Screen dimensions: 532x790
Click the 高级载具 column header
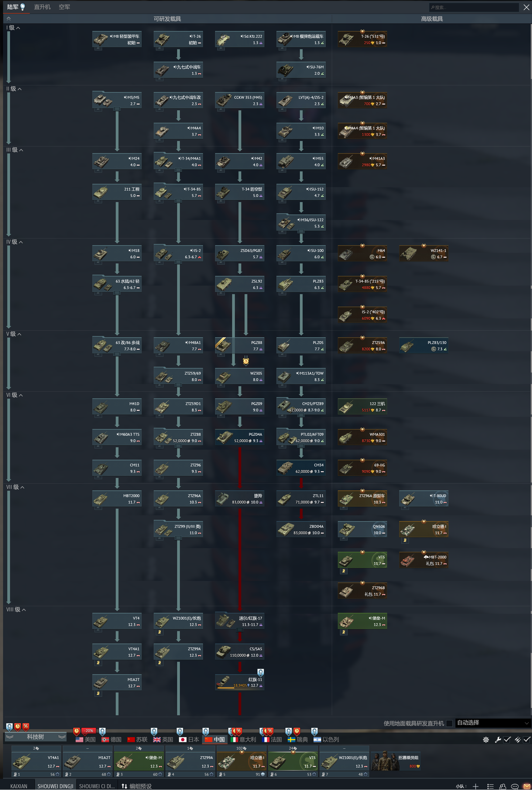pos(431,19)
